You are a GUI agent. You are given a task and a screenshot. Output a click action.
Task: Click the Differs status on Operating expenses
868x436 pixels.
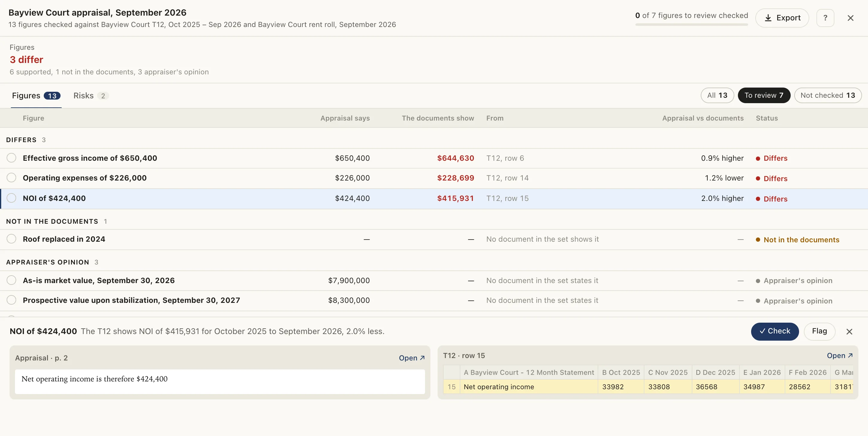pyautogui.click(x=771, y=179)
